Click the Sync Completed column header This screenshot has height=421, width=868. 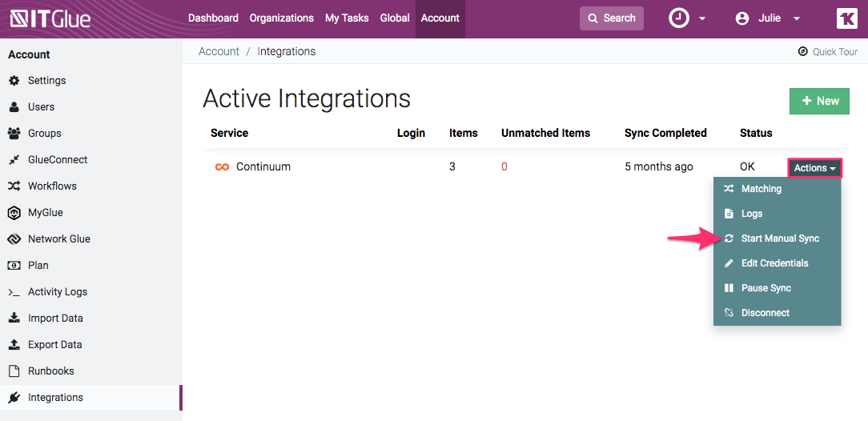coord(666,134)
